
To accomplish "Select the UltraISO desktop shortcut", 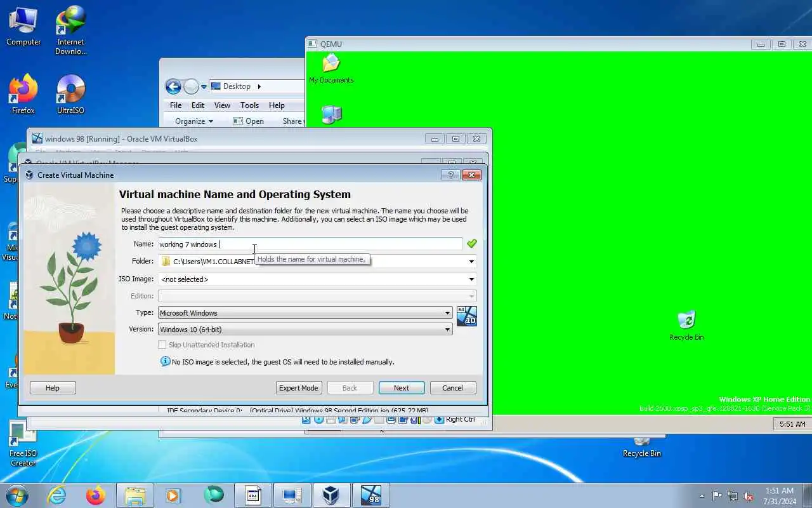I will (x=70, y=94).
